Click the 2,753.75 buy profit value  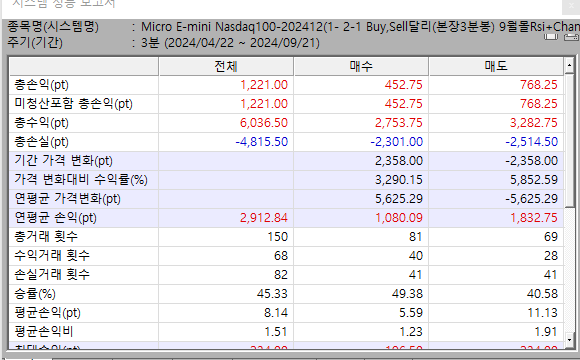[x=399, y=123]
